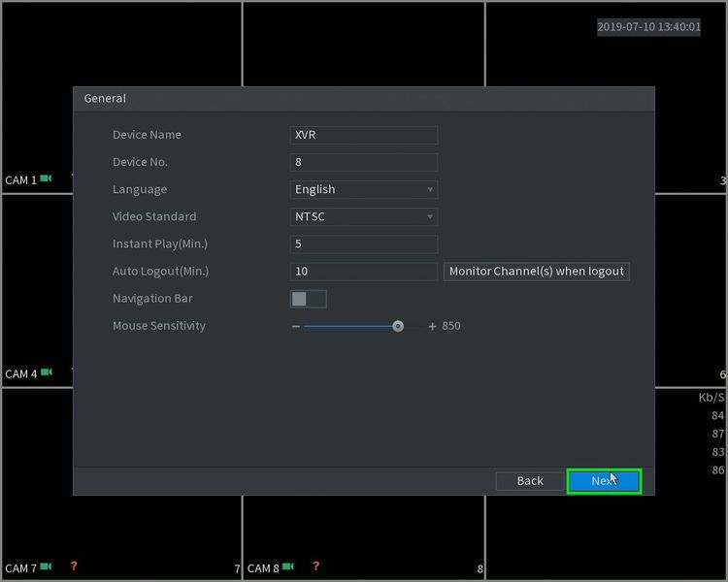
Task: Open Monitor Channel(s) when logout
Action: coord(536,272)
